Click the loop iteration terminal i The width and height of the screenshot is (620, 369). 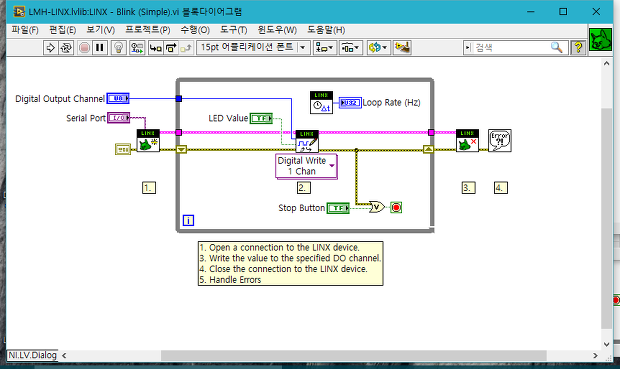pyautogui.click(x=189, y=220)
